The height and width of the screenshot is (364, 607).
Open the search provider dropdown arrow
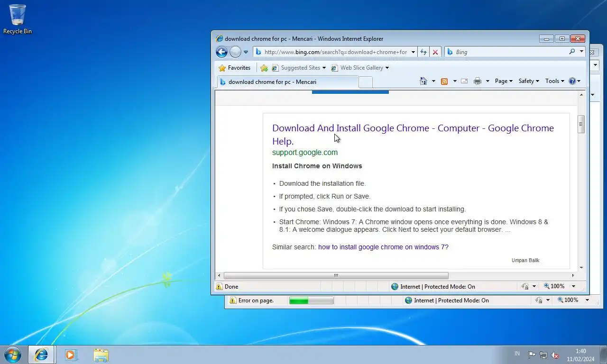pos(581,52)
